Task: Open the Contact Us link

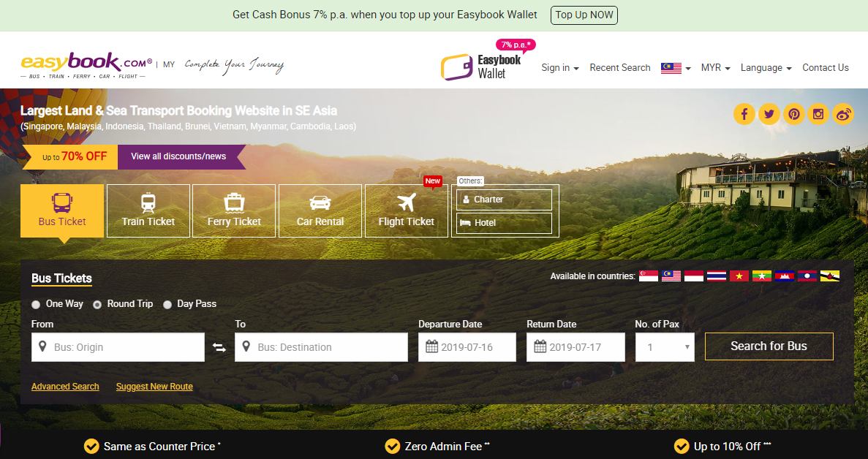Action: [826, 67]
